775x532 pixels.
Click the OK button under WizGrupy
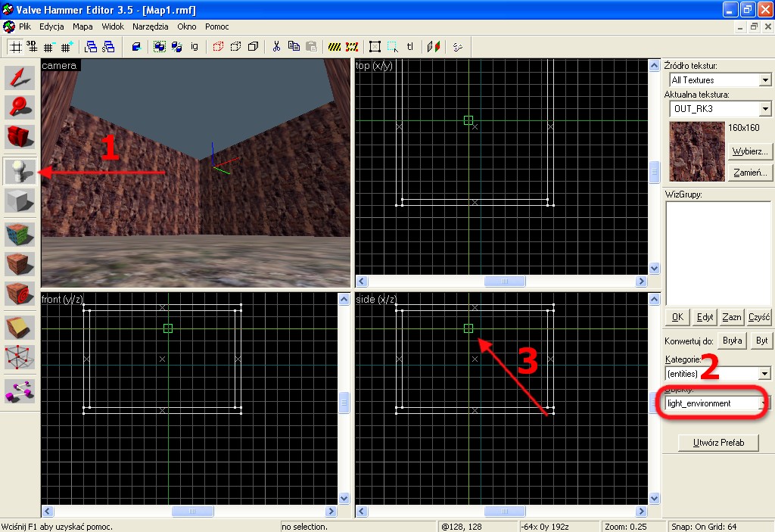pyautogui.click(x=677, y=317)
